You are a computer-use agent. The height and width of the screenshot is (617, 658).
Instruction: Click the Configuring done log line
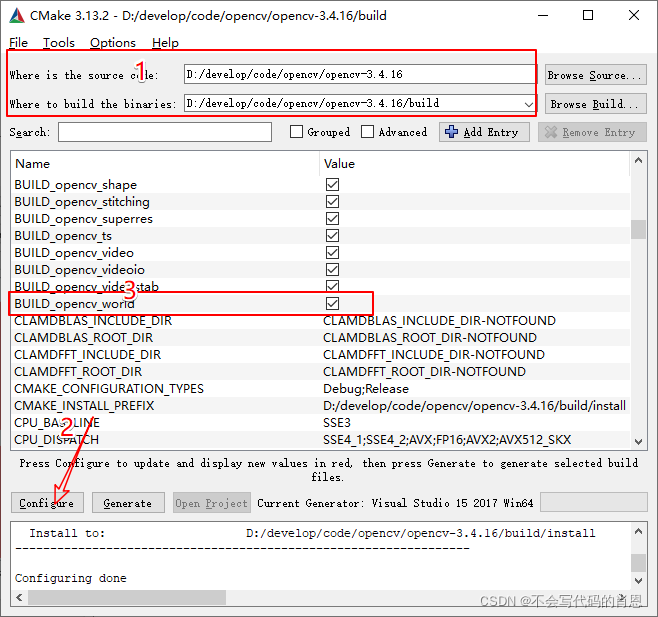click(70, 578)
